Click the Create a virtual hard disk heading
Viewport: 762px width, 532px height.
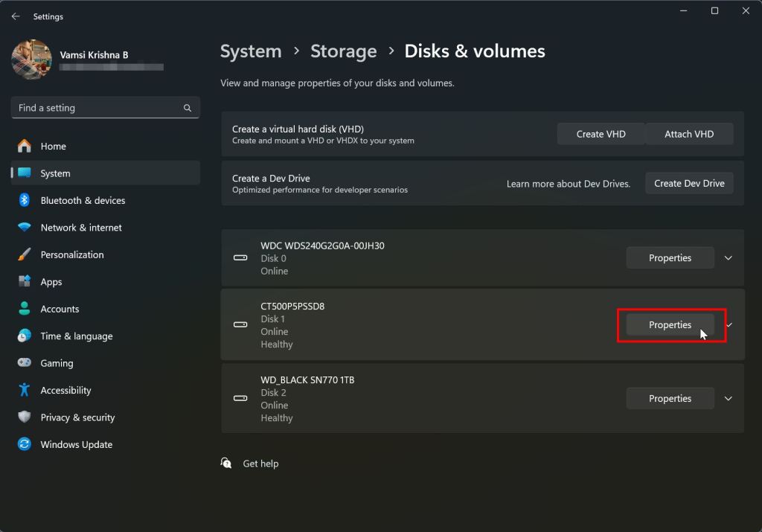298,129
